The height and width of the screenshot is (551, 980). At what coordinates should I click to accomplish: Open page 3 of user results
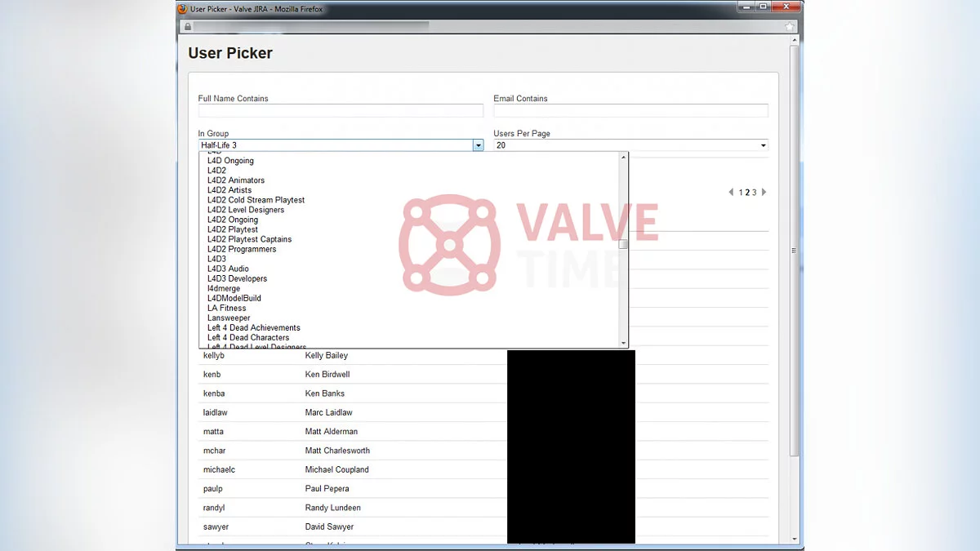tap(755, 193)
